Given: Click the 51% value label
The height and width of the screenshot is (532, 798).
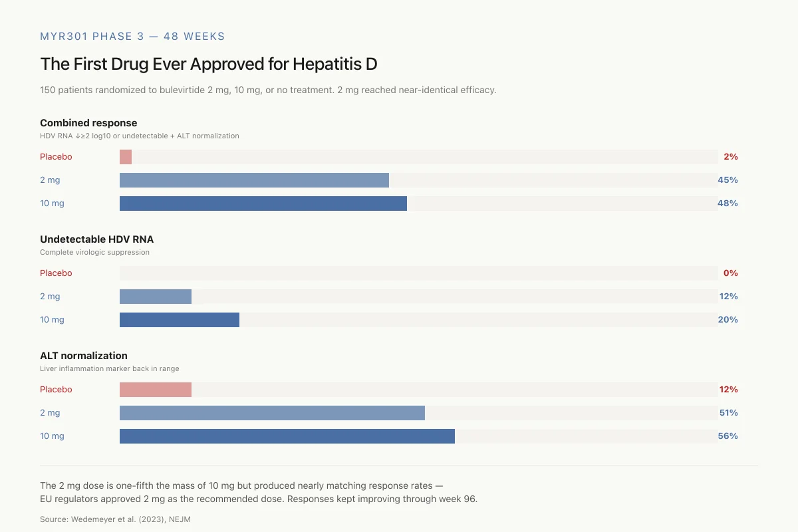Looking at the screenshot, I should [728, 413].
